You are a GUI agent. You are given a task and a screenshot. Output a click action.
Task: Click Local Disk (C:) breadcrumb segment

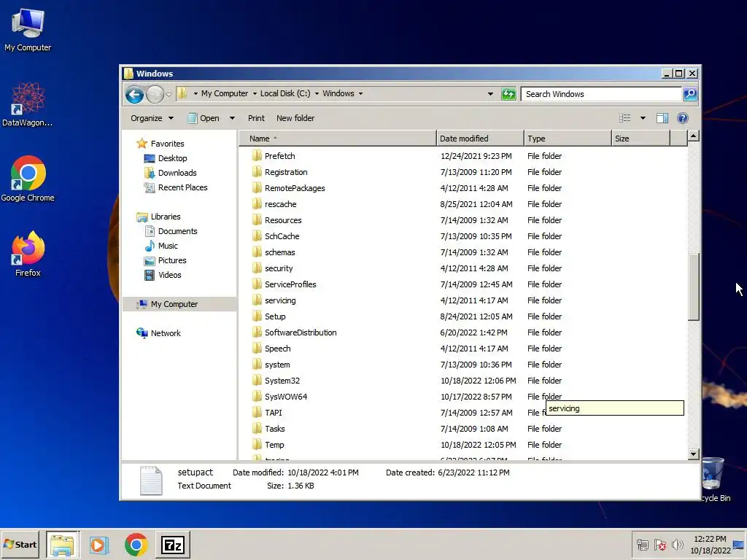coord(285,94)
